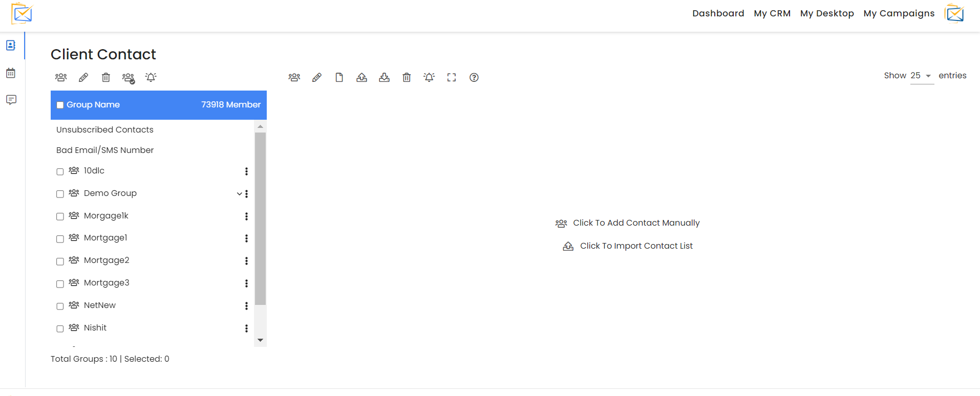Image resolution: width=980 pixels, height=396 pixels.
Task: Open the help question mark icon
Action: pos(474,77)
